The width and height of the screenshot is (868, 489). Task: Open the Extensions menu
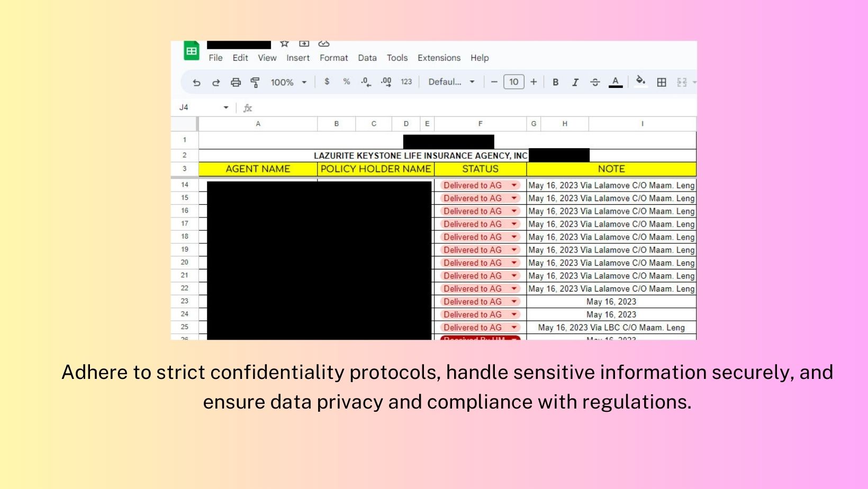point(439,58)
